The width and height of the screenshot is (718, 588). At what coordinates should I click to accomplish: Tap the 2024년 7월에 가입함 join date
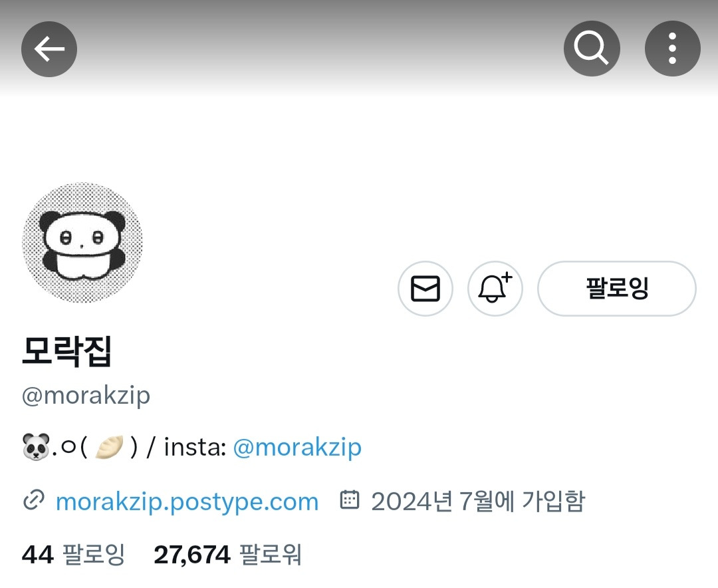[478, 502]
